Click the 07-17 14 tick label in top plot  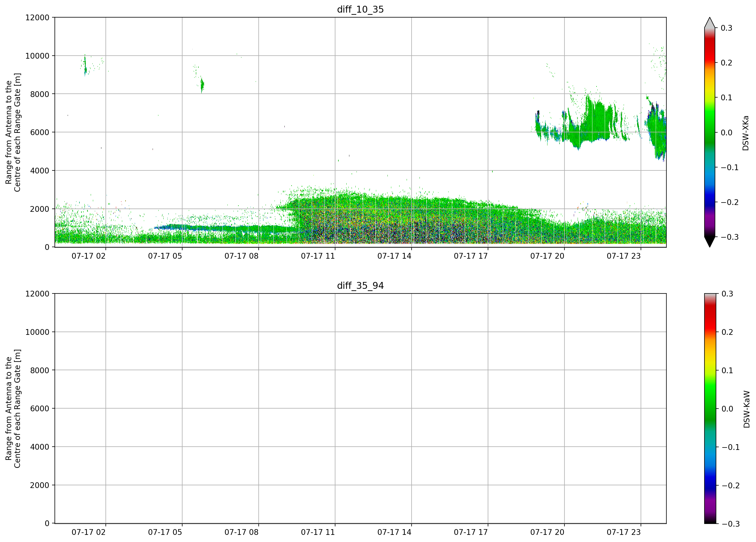pos(394,256)
